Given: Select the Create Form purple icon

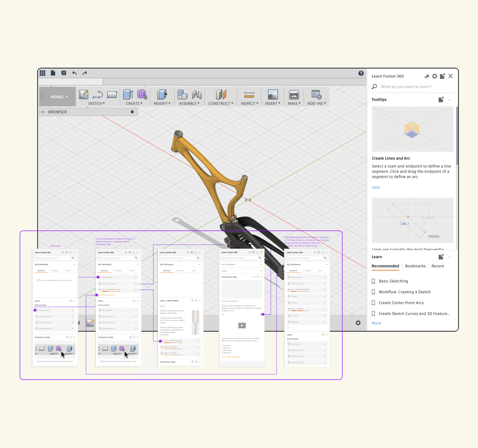Looking at the screenshot, I should (x=142, y=94).
